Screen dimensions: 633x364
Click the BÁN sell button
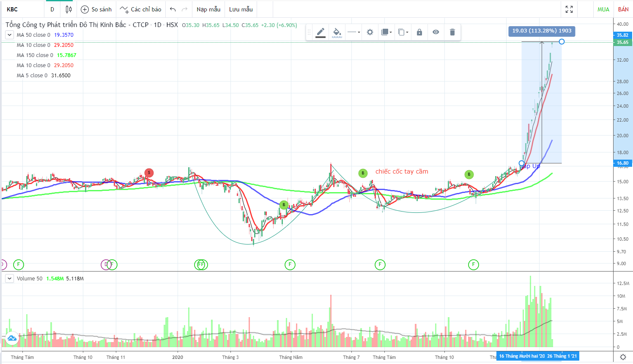point(623,9)
